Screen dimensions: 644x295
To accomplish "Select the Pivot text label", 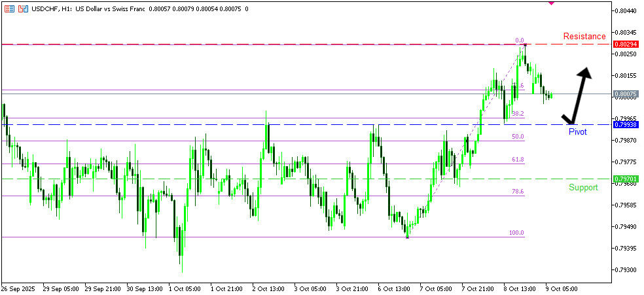I will (x=577, y=131).
